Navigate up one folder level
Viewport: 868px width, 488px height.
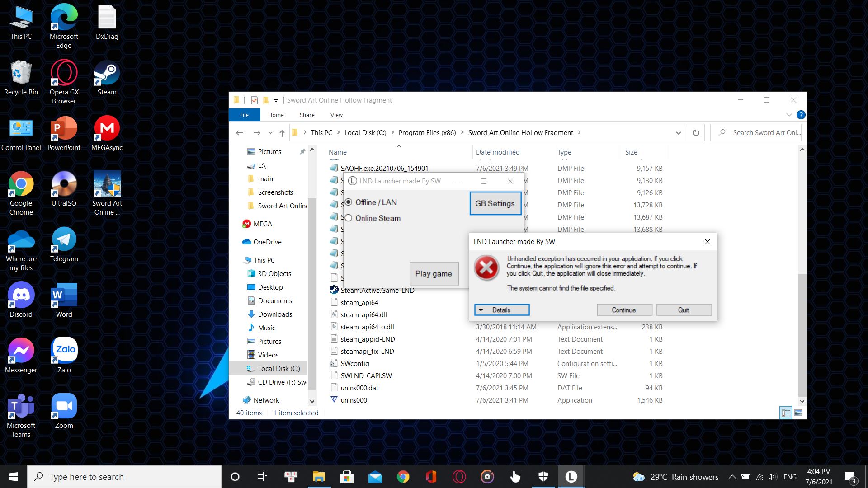(x=282, y=133)
